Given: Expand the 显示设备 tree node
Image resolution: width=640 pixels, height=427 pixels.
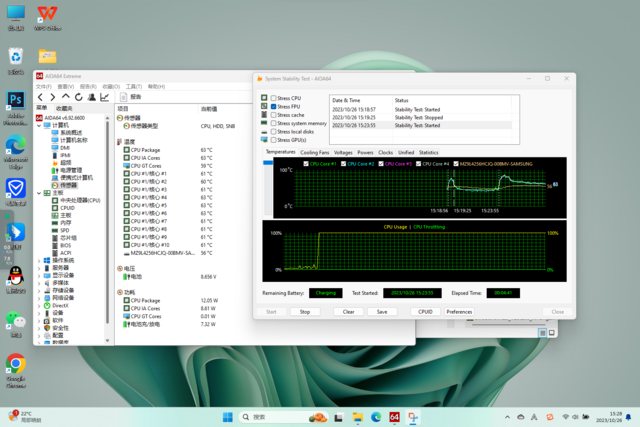Looking at the screenshot, I should tap(41, 275).
